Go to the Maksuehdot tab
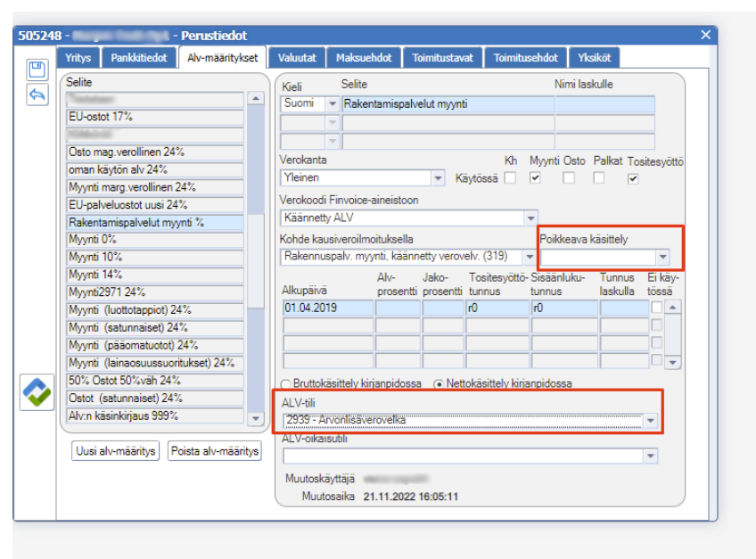The height and width of the screenshot is (559, 756). pos(364,58)
